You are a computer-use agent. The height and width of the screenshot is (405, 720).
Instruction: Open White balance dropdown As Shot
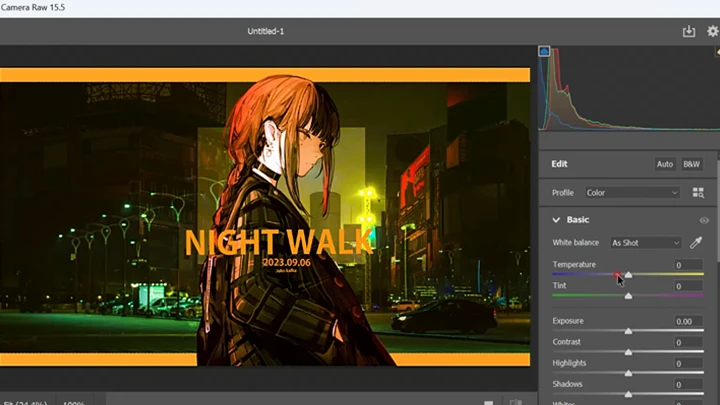[646, 243]
